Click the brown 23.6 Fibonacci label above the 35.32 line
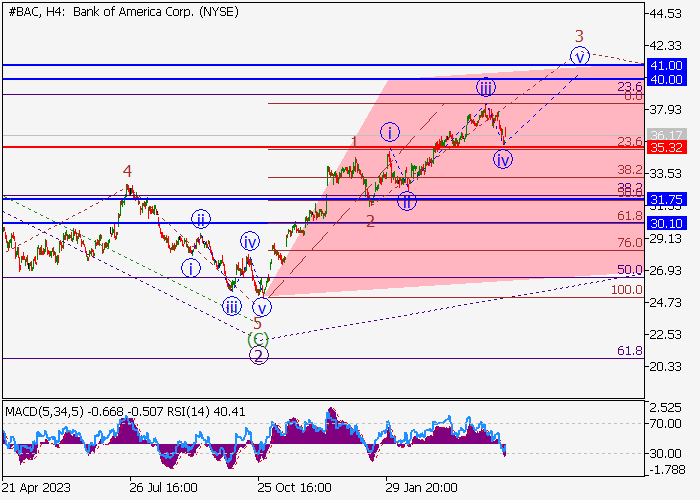The height and width of the screenshot is (500, 700). (x=630, y=142)
